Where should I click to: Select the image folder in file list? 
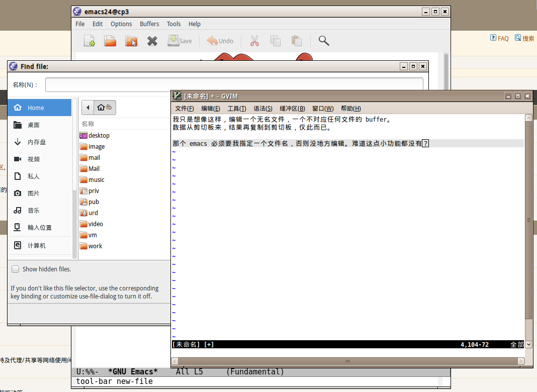[92, 147]
